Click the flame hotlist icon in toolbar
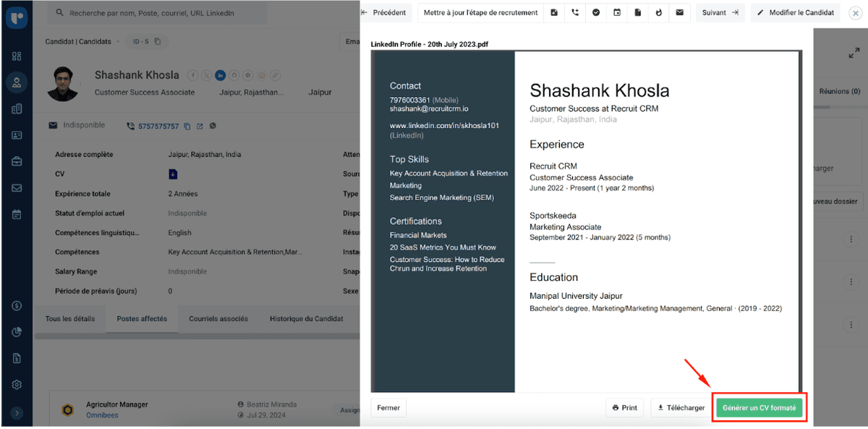This screenshot has height=429, width=868. pos(658,12)
